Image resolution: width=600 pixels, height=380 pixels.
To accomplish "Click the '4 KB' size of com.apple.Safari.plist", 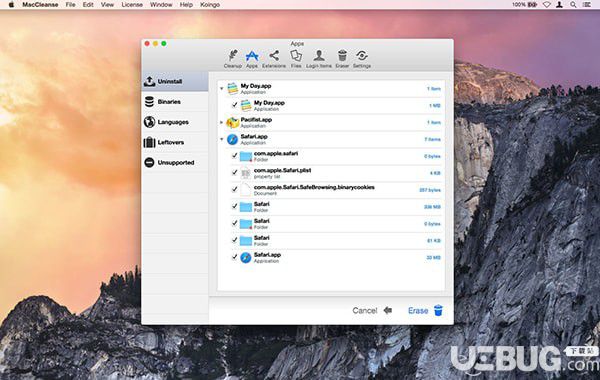I will (435, 173).
